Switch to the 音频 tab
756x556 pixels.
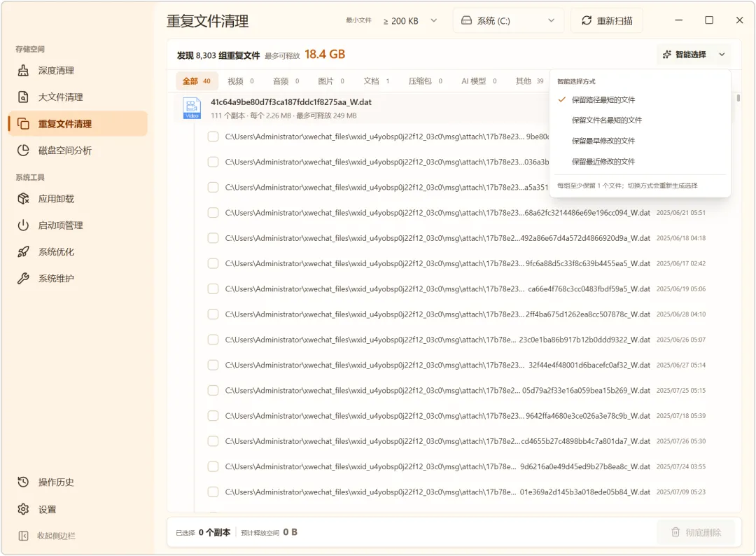click(286, 81)
